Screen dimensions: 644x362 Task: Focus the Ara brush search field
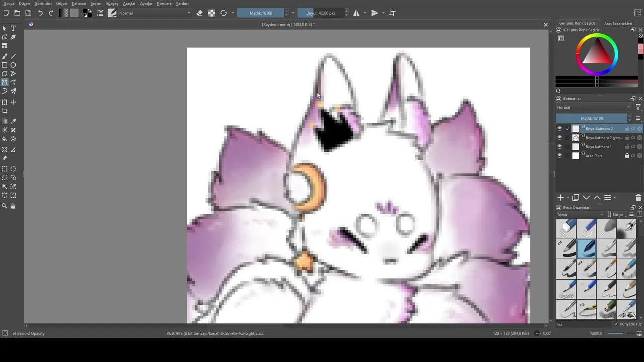pos(584,324)
